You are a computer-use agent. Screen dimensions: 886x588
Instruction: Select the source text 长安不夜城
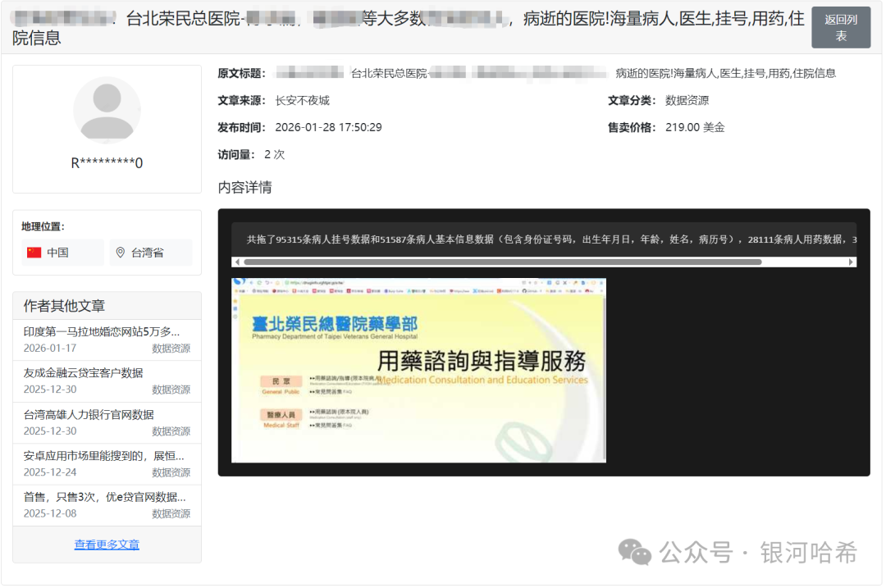pyautogui.click(x=302, y=101)
